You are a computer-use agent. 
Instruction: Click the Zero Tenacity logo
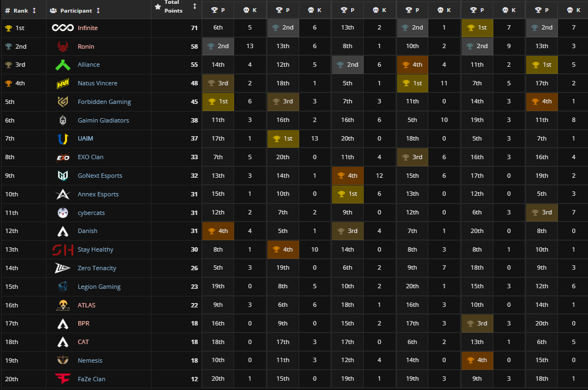[x=62, y=268]
